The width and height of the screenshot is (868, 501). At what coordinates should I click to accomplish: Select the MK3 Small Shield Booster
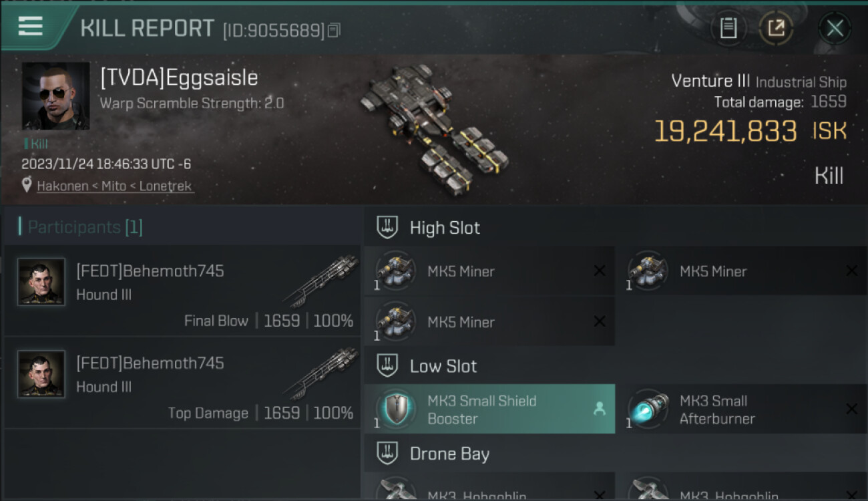pyautogui.click(x=489, y=409)
